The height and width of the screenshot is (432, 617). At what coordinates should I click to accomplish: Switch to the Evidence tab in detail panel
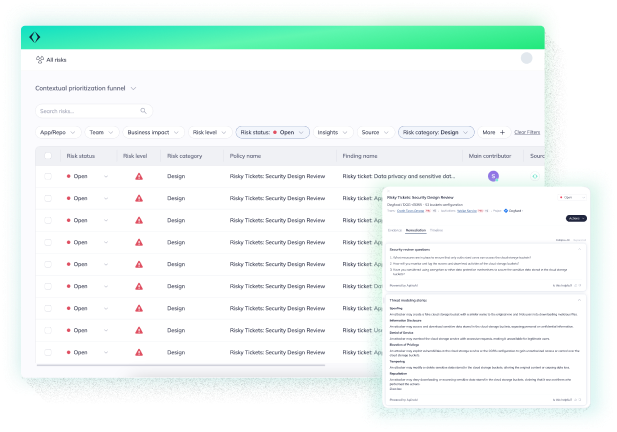[394, 230]
